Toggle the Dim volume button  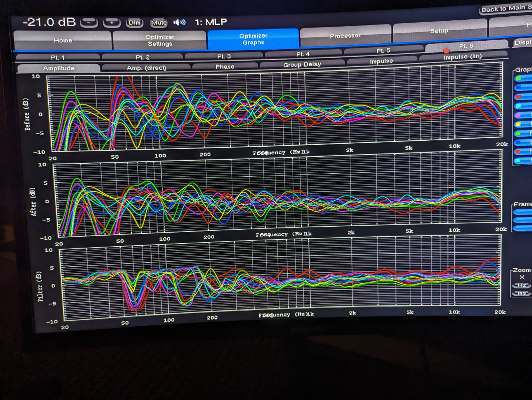tap(134, 23)
